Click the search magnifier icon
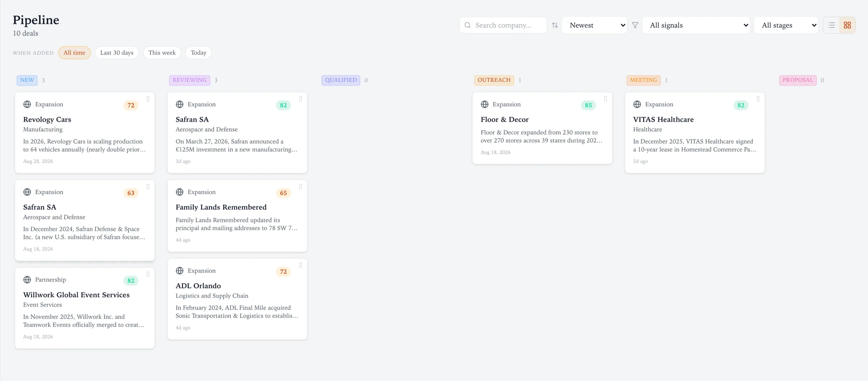Image resolution: width=868 pixels, height=381 pixels. [468, 25]
